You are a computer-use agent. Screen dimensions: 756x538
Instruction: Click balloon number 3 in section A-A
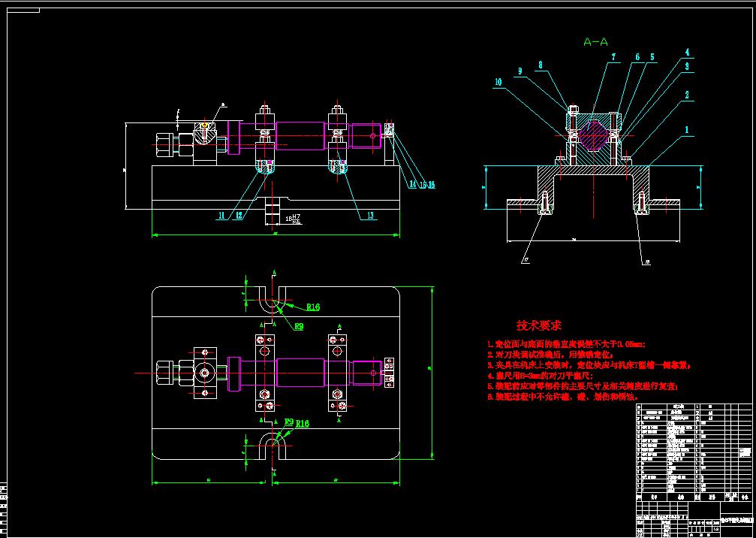pos(687,67)
